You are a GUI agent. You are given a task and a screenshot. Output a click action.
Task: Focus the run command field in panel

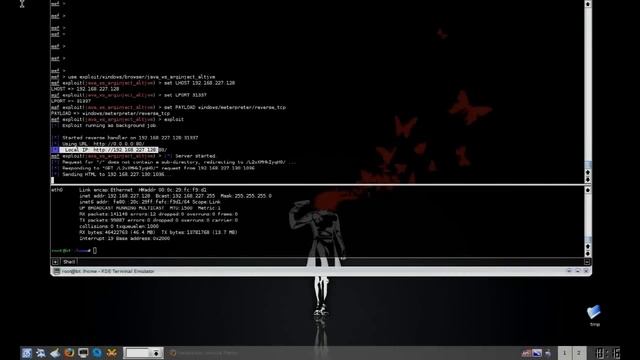pos(137,353)
